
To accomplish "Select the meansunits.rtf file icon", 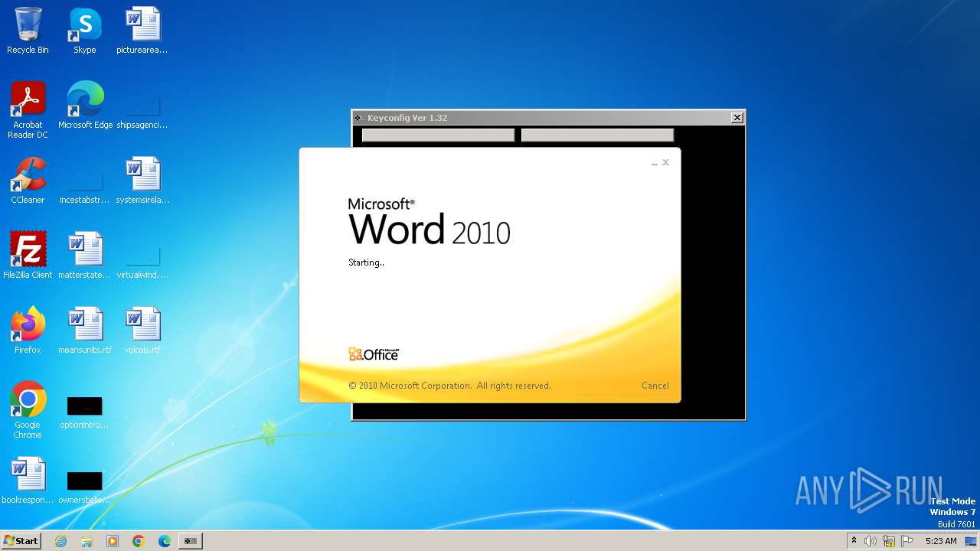I will tap(85, 331).
